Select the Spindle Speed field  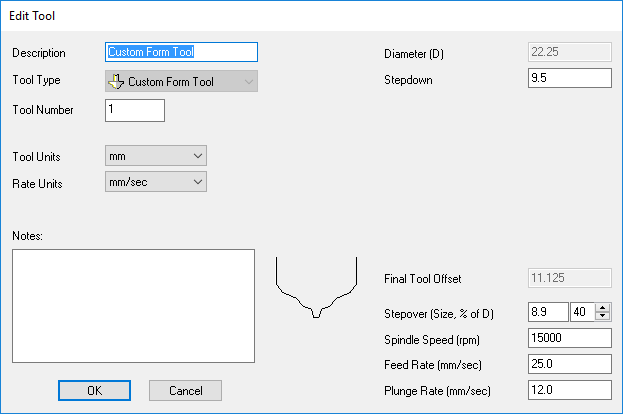(568, 337)
